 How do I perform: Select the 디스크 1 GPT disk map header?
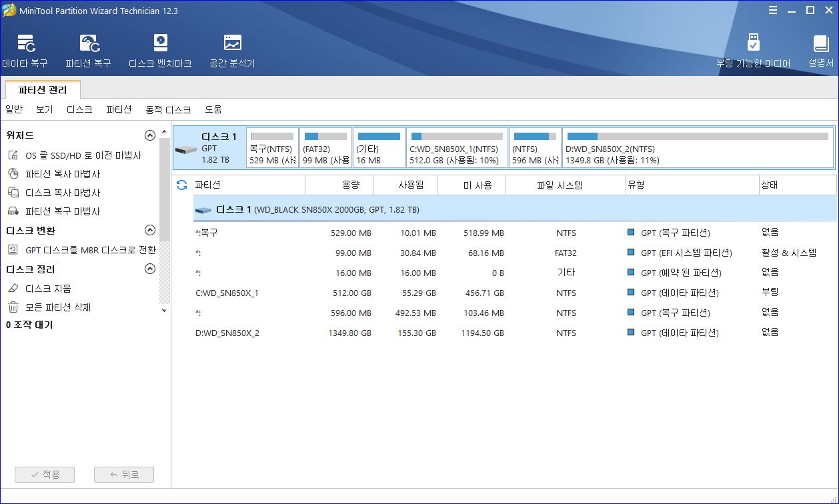(x=209, y=148)
